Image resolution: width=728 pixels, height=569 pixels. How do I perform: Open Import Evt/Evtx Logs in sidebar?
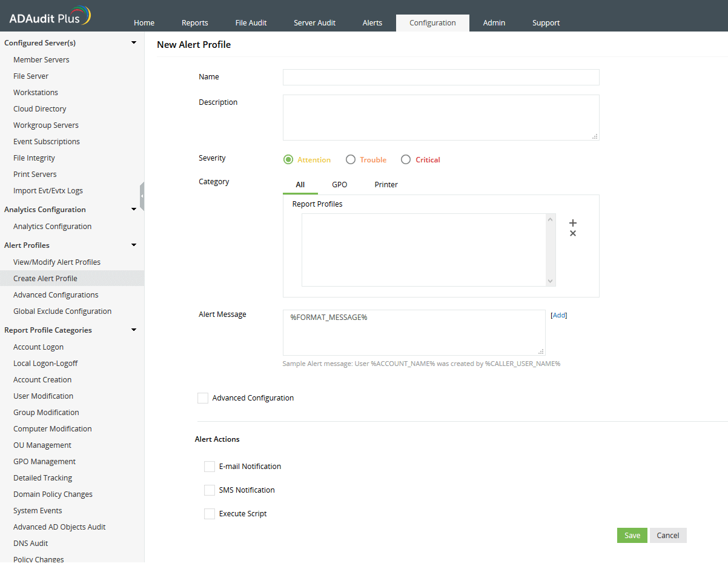48,191
